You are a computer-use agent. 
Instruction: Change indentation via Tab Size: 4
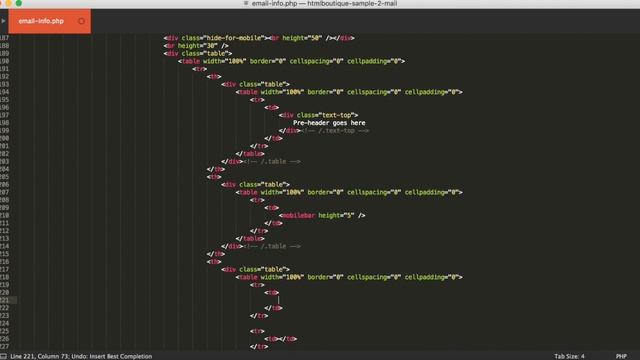click(569, 356)
